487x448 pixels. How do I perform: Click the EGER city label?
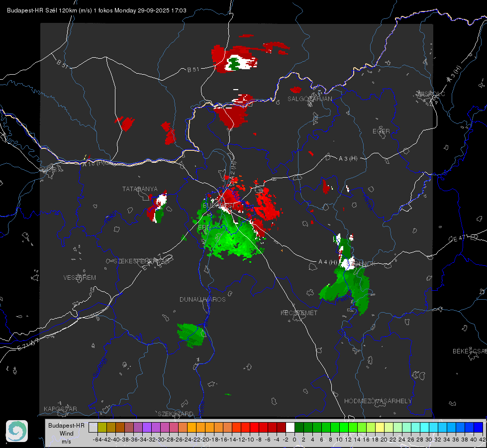381,131
